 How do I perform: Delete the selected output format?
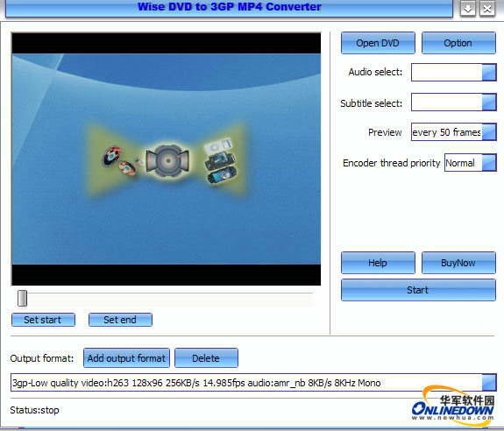206,358
